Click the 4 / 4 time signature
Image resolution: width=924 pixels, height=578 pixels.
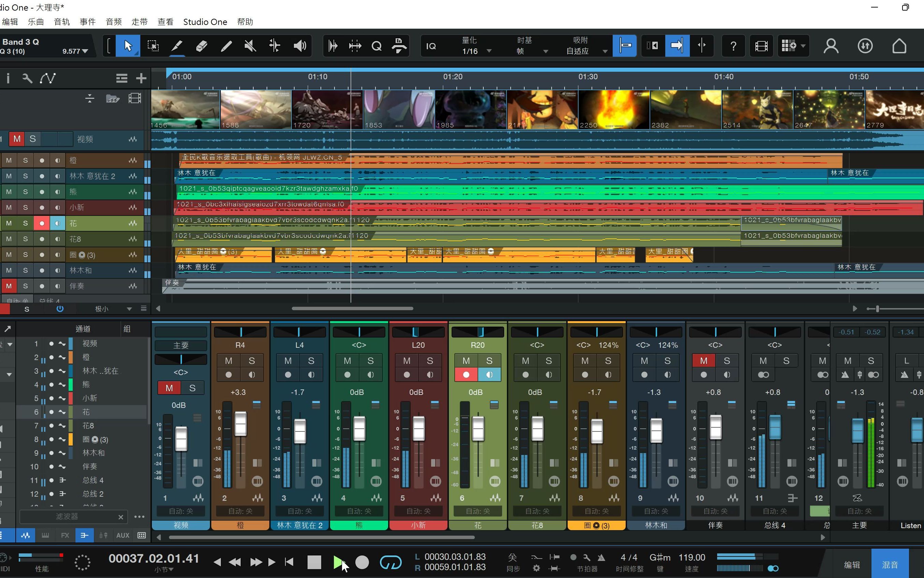(x=629, y=558)
